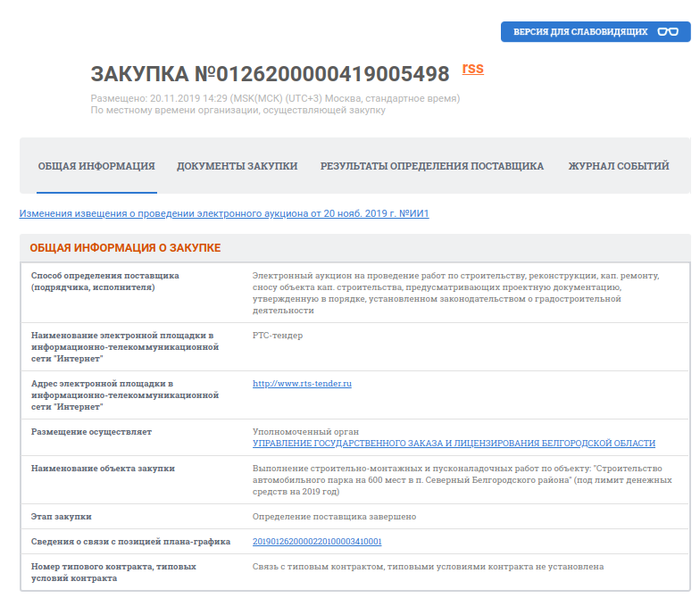Click the "РТС-тендер" platform name value
Viewport: 700px width, 598px height.
(x=278, y=336)
